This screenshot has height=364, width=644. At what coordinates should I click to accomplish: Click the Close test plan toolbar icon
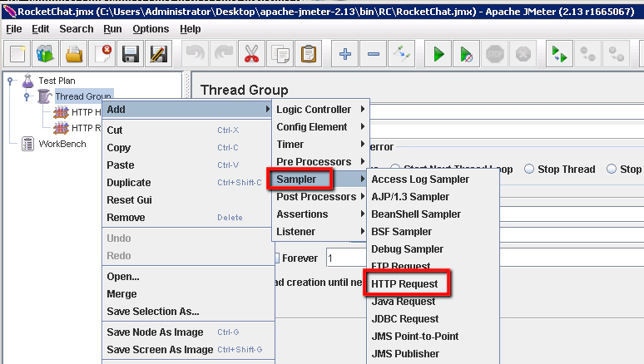[102, 54]
